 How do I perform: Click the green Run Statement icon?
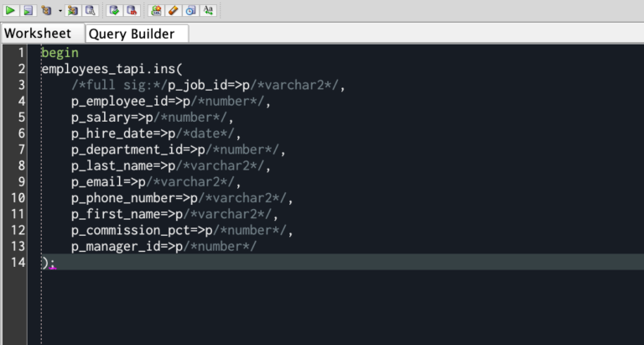click(x=10, y=10)
